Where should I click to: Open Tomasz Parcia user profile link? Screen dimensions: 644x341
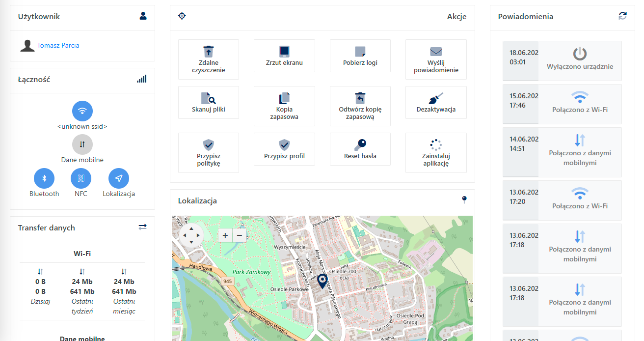58,45
